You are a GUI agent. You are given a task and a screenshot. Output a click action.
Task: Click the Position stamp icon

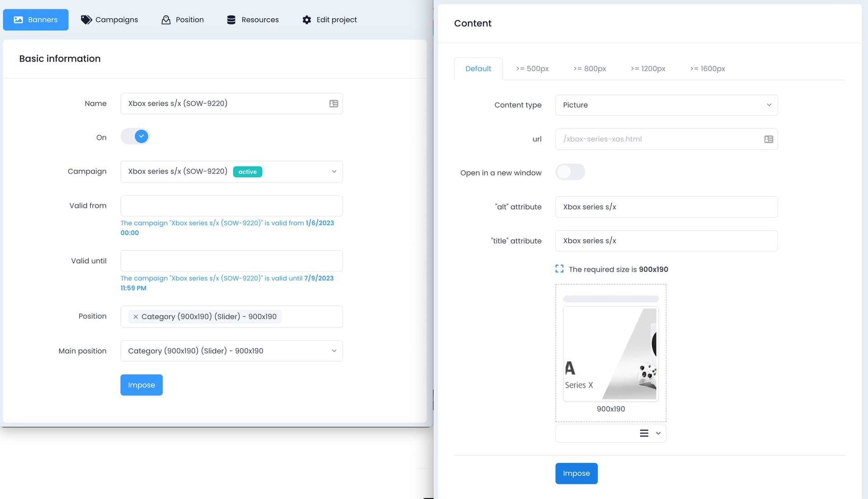pyautogui.click(x=166, y=19)
